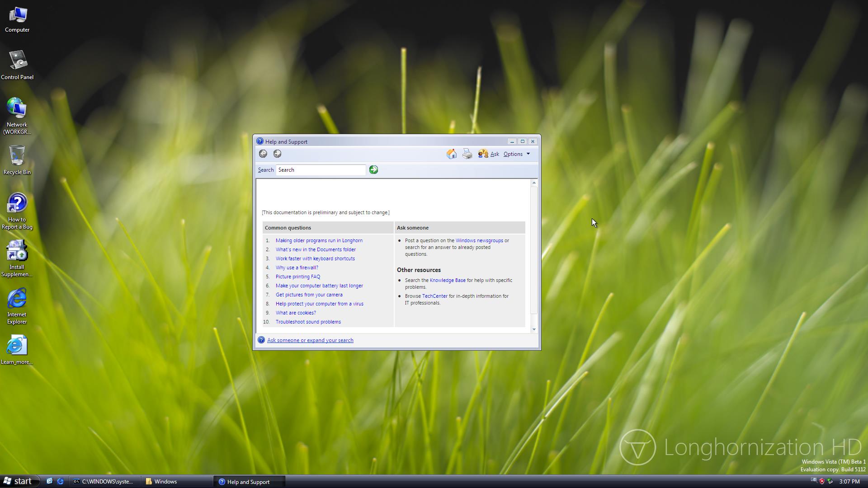
Task: Open the Recycle Bin desktop icon
Action: coord(17,156)
